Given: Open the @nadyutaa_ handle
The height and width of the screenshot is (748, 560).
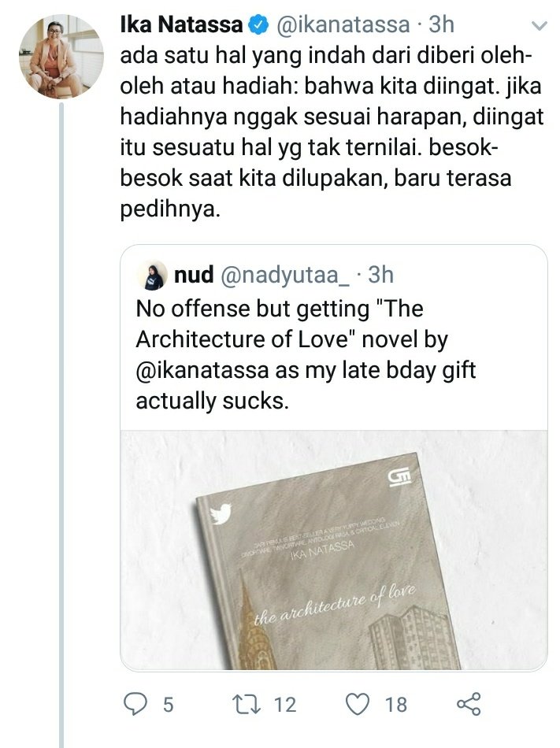Looking at the screenshot, I should pos(285,276).
